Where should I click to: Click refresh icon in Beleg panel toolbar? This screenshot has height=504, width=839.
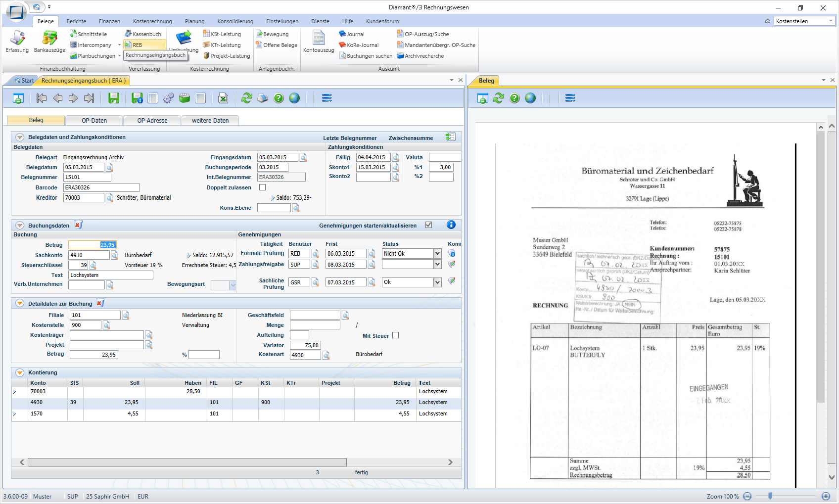tap(499, 98)
